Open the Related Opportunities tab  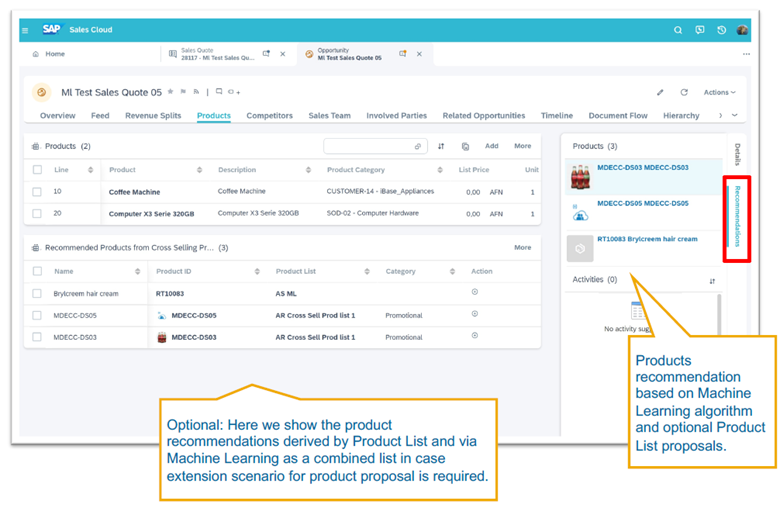(x=484, y=115)
